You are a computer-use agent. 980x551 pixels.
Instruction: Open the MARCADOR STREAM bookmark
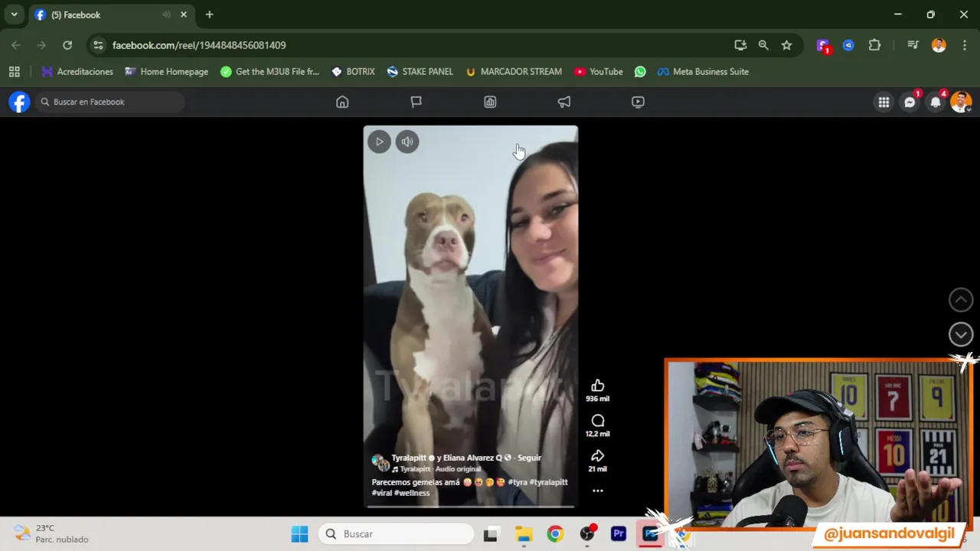click(x=513, y=71)
